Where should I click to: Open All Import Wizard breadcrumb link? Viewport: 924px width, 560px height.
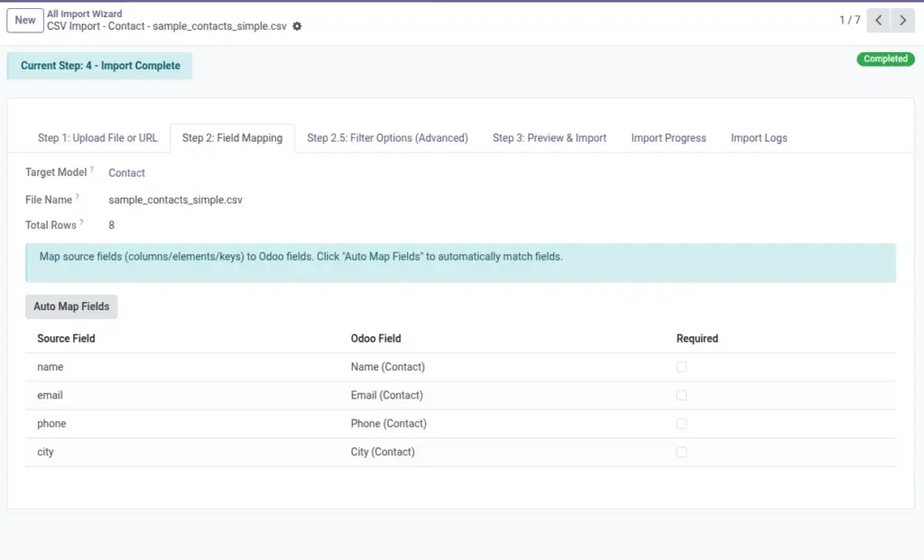point(84,14)
